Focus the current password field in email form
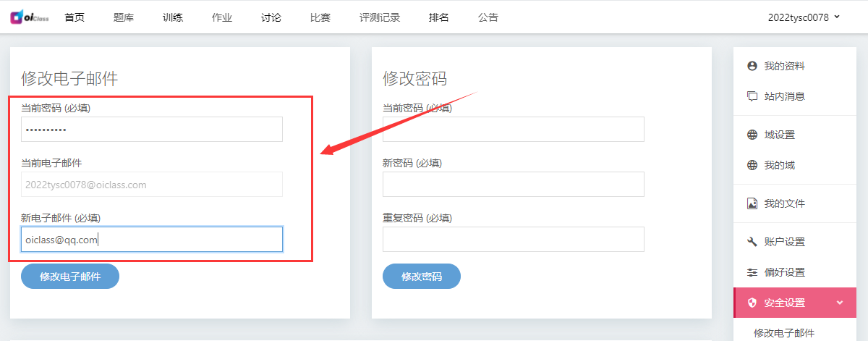The width and height of the screenshot is (868, 341). tap(152, 130)
